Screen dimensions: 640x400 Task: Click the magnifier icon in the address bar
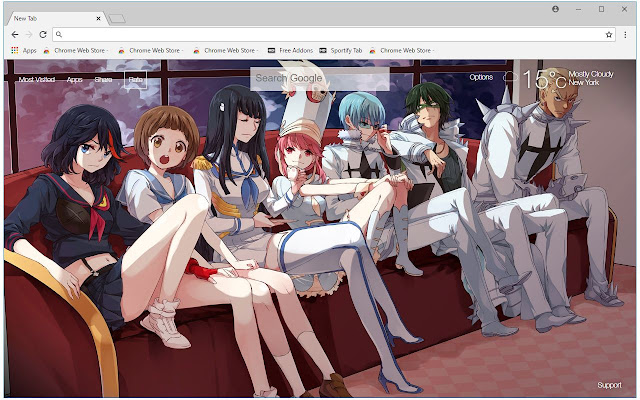(59, 35)
